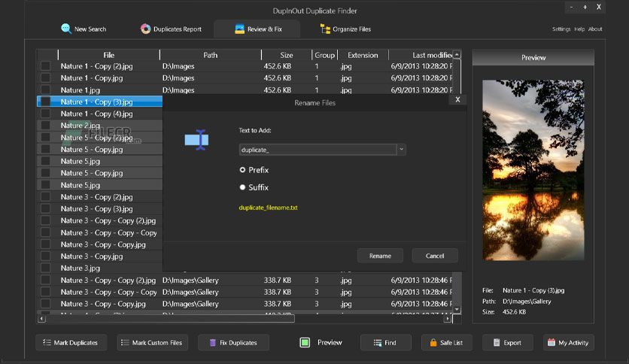Image resolution: width=629 pixels, height=364 pixels.
Task: Check the box for Nature 1 - Copy (4).jpg
Action: click(x=45, y=114)
